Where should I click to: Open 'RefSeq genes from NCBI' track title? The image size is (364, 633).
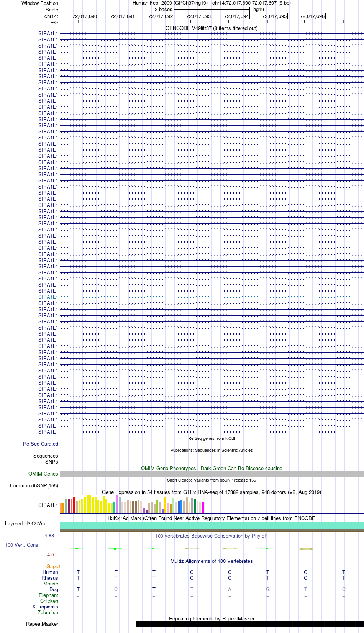tap(212, 438)
